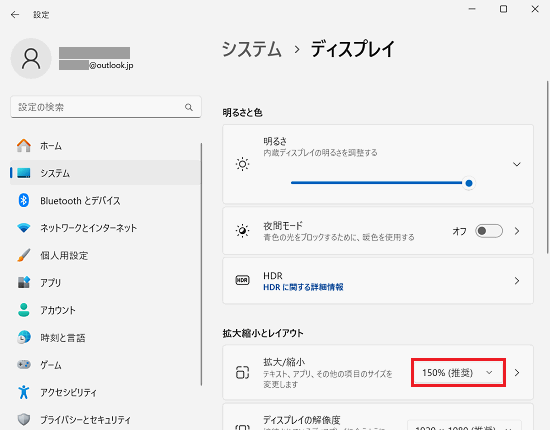Click the Privacy shield icon
This screenshot has height=430, width=550.
24,419
